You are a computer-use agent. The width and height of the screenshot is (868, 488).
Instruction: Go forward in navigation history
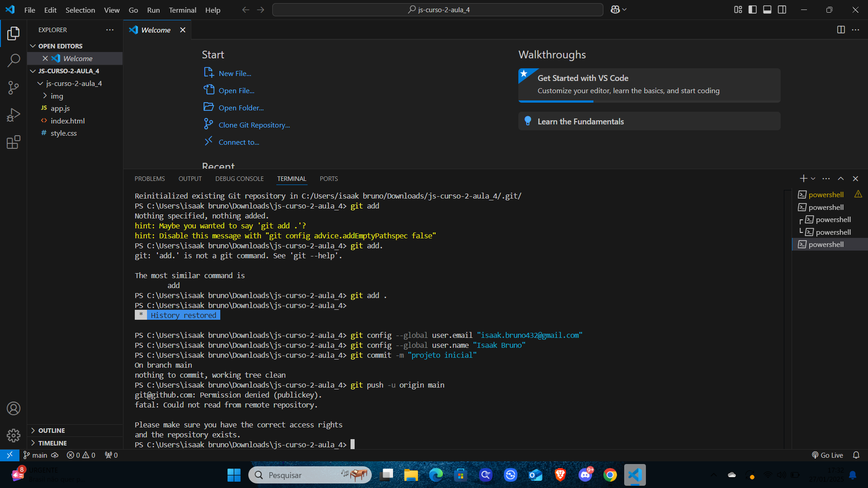click(261, 9)
